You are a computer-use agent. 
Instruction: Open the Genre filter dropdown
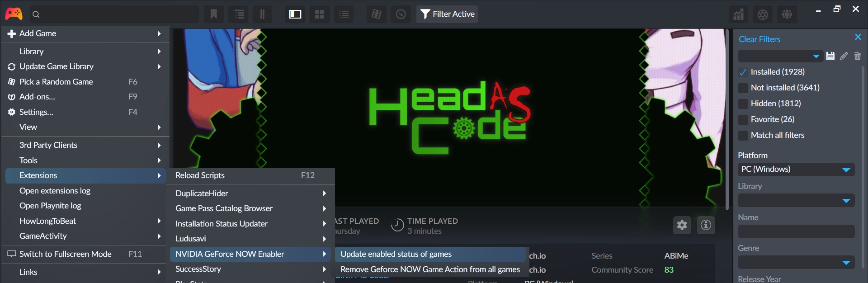pos(796,262)
